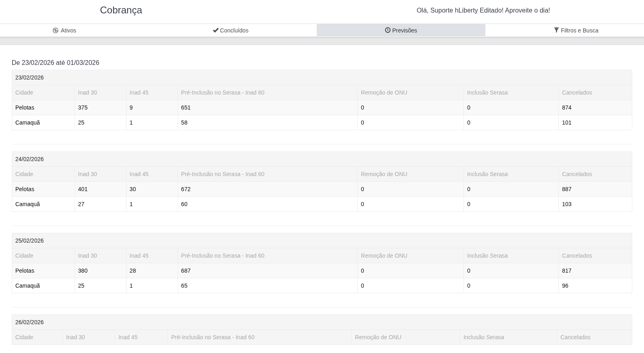The height and width of the screenshot is (353, 644).
Task: Click the Cobrança page title
Action: coord(121,11)
